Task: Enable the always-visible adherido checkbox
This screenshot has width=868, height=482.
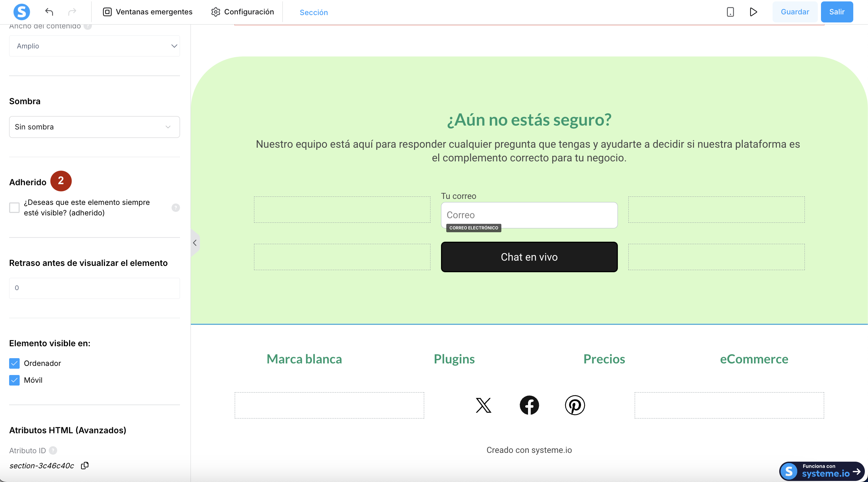Action: coord(14,208)
